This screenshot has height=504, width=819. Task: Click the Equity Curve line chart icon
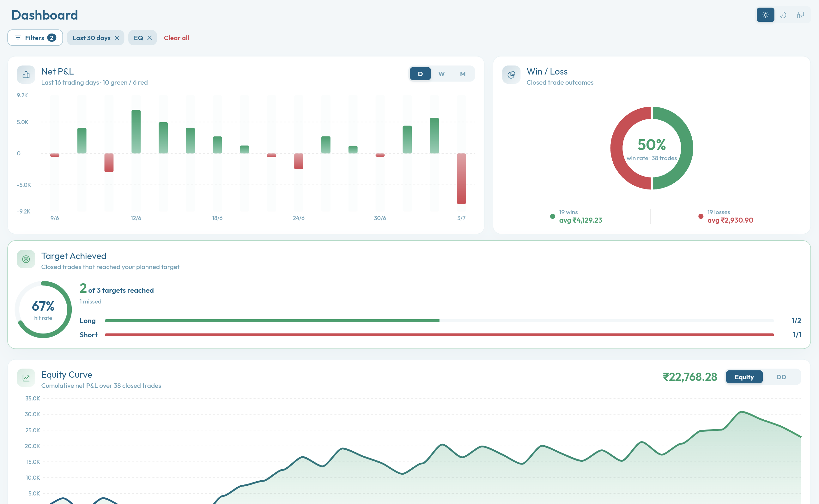[26, 378]
